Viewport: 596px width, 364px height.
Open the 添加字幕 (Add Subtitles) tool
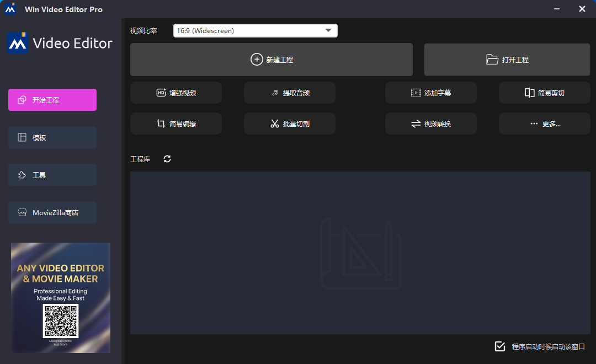tap(430, 93)
